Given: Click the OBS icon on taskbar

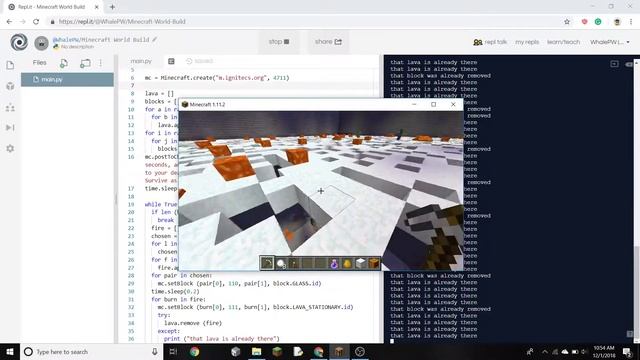Looking at the screenshot, I should 360,352.
